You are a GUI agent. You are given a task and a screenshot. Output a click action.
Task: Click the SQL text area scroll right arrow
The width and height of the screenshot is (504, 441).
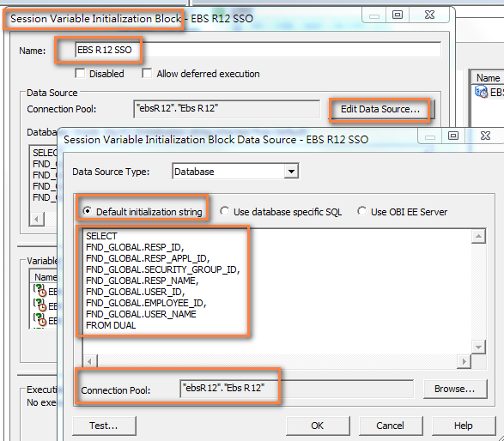[464, 362]
